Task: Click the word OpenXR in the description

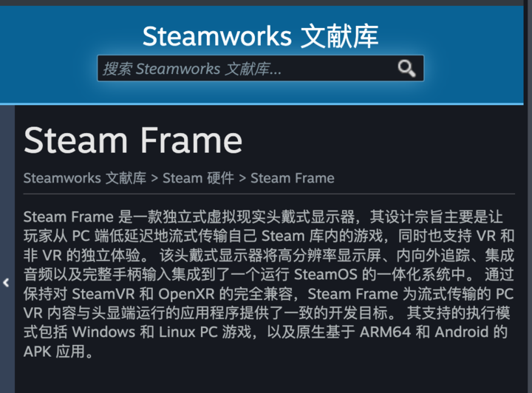Action: (x=186, y=294)
